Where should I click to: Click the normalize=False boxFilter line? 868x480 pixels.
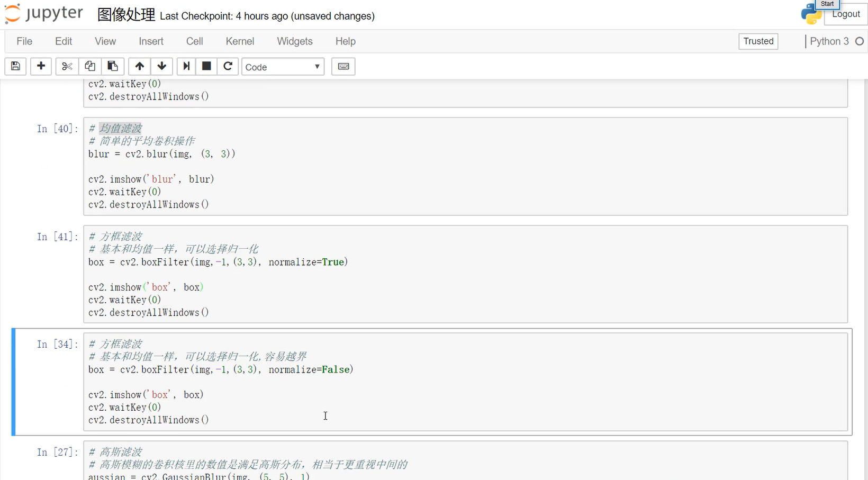pos(221,369)
